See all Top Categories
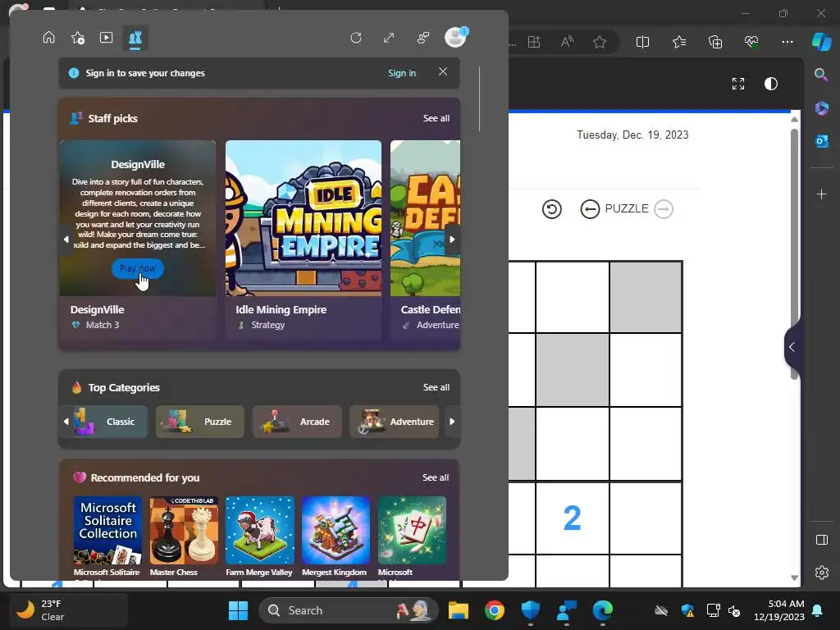This screenshot has height=630, width=840. click(x=436, y=387)
